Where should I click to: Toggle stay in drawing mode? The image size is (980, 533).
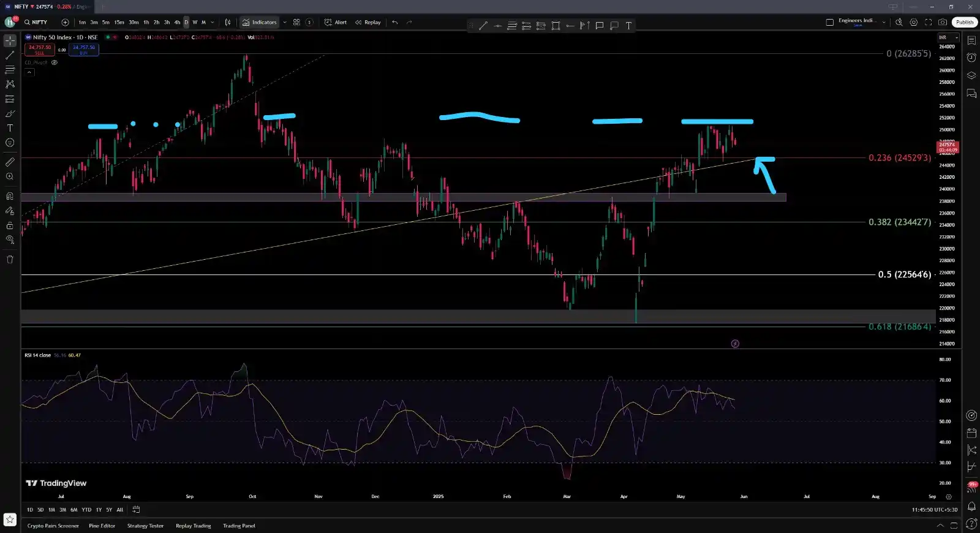click(10, 211)
